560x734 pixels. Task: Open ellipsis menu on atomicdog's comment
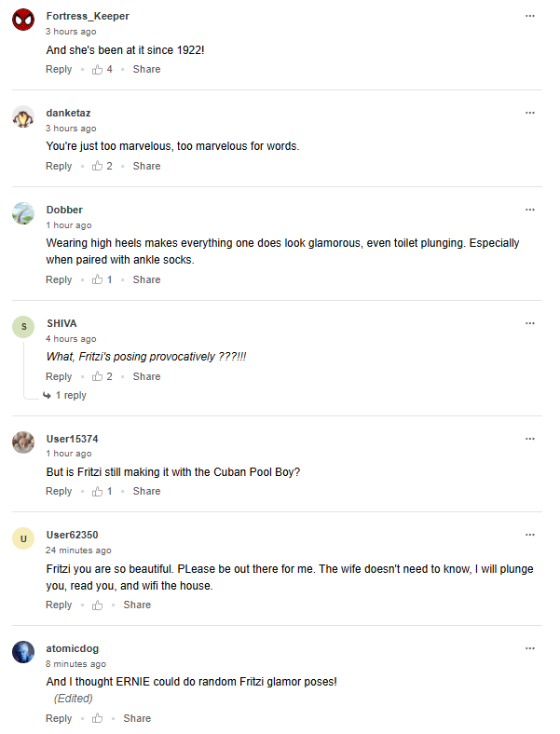[x=530, y=648]
